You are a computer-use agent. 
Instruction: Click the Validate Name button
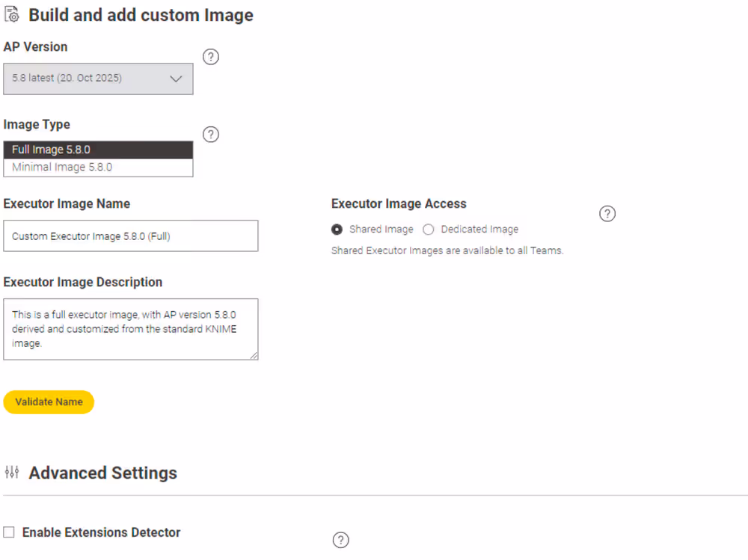(x=49, y=401)
